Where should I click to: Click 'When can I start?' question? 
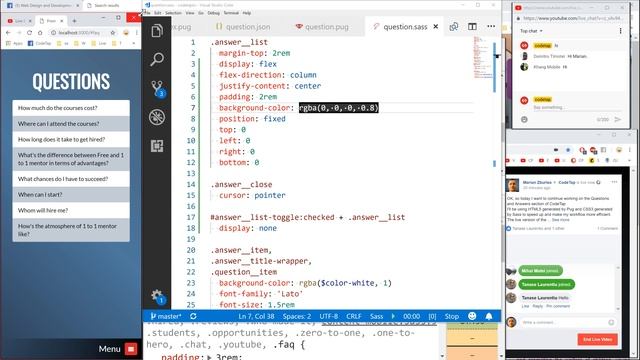71,195
